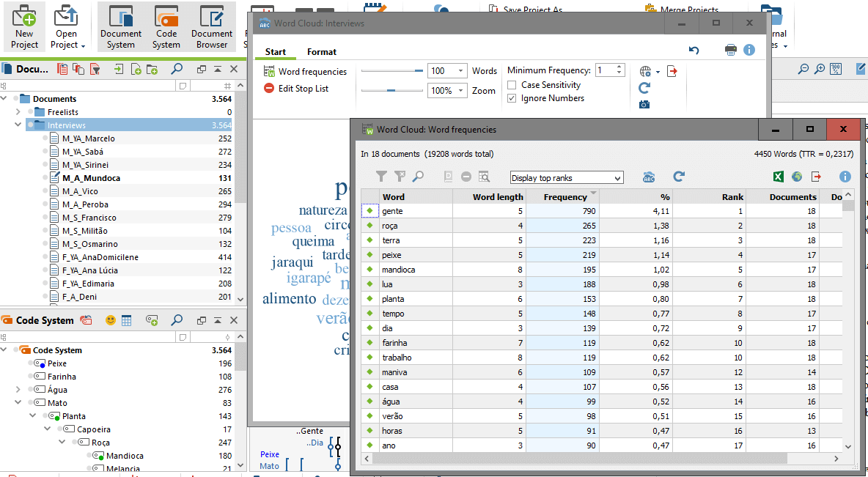The width and height of the screenshot is (868, 477).
Task: Expand the Freelists folder
Action: pyautogui.click(x=18, y=112)
